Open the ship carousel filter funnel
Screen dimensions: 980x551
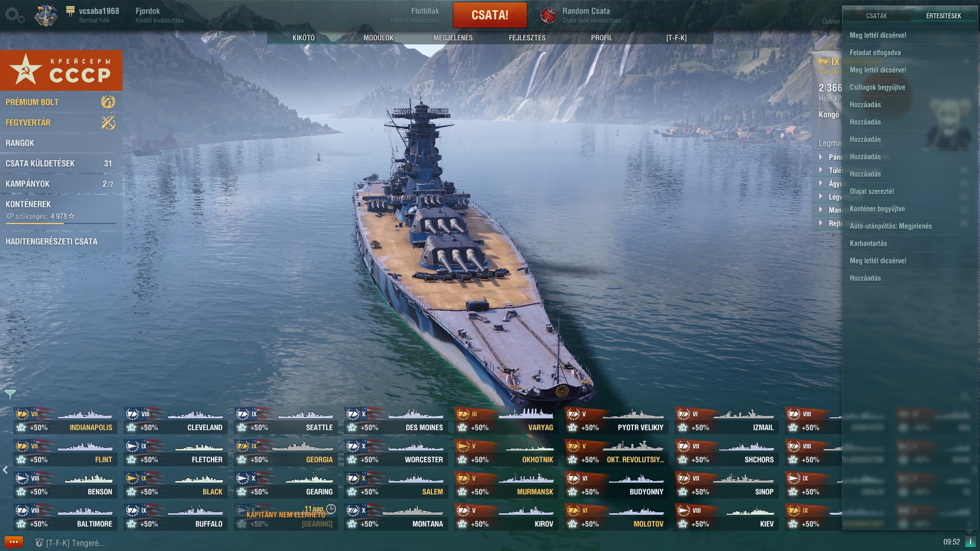pos(10,394)
